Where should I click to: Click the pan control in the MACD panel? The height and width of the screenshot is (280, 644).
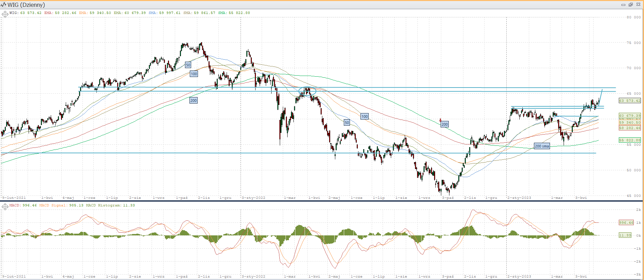(5, 206)
